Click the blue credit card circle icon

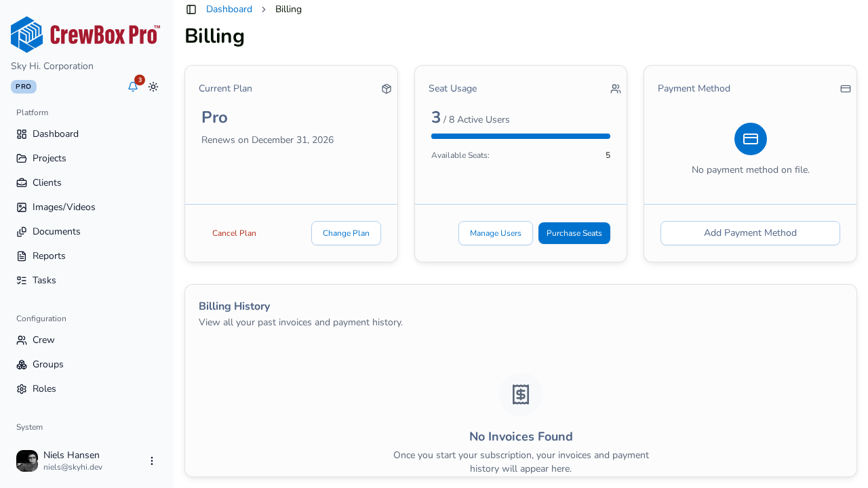pyautogui.click(x=751, y=139)
